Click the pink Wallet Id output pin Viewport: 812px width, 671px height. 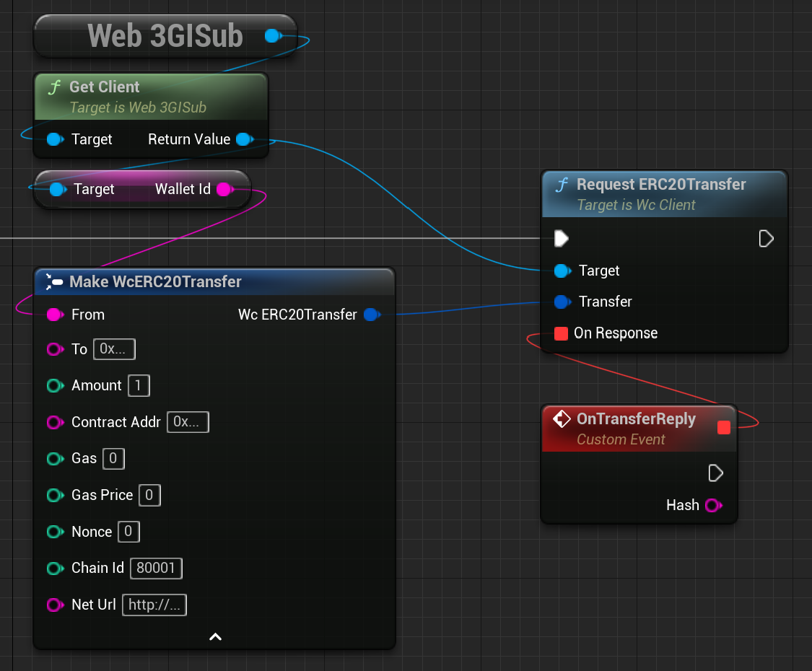tap(224, 189)
